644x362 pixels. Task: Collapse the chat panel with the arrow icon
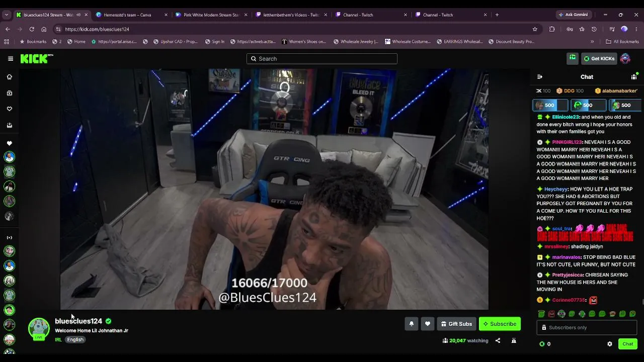point(540,77)
